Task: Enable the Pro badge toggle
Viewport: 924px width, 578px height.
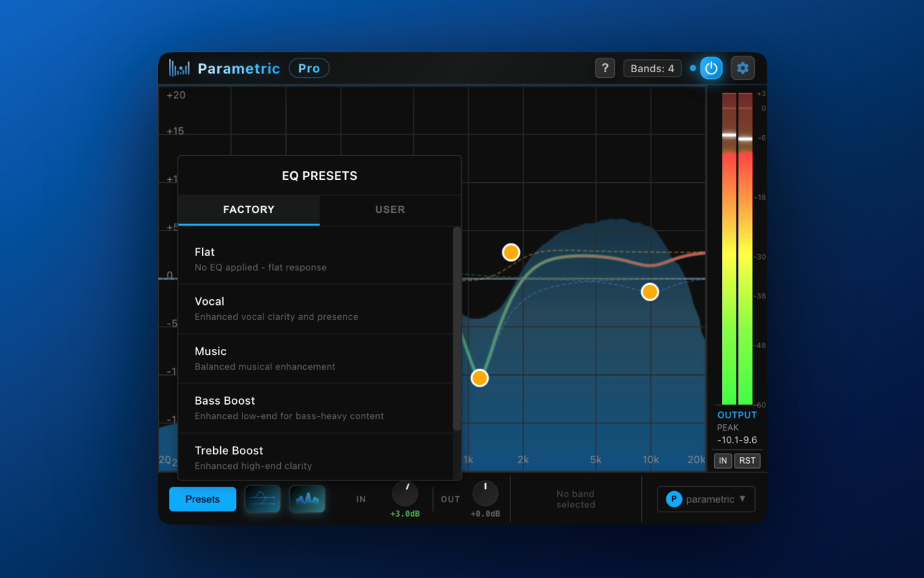Action: 308,68
